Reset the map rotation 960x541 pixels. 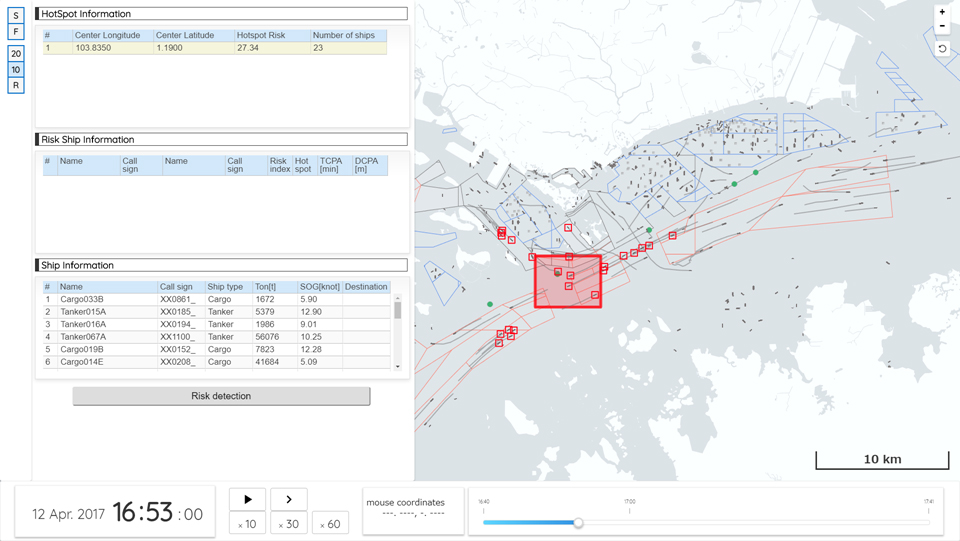(x=942, y=48)
